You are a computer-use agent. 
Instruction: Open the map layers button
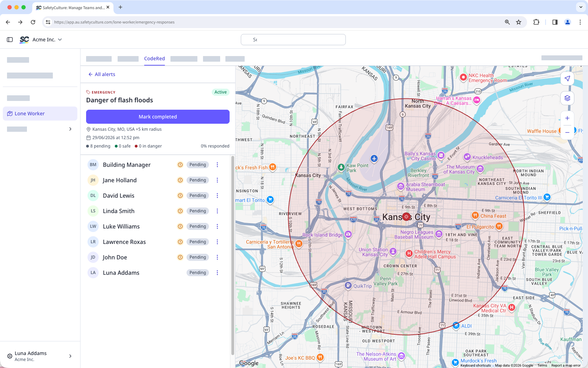(567, 98)
